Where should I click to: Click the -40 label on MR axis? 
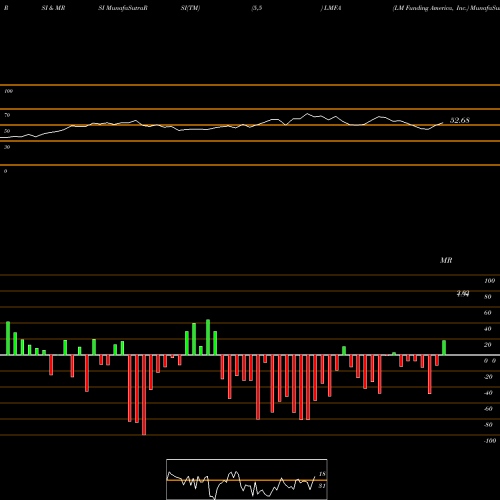pyautogui.click(x=488, y=393)
